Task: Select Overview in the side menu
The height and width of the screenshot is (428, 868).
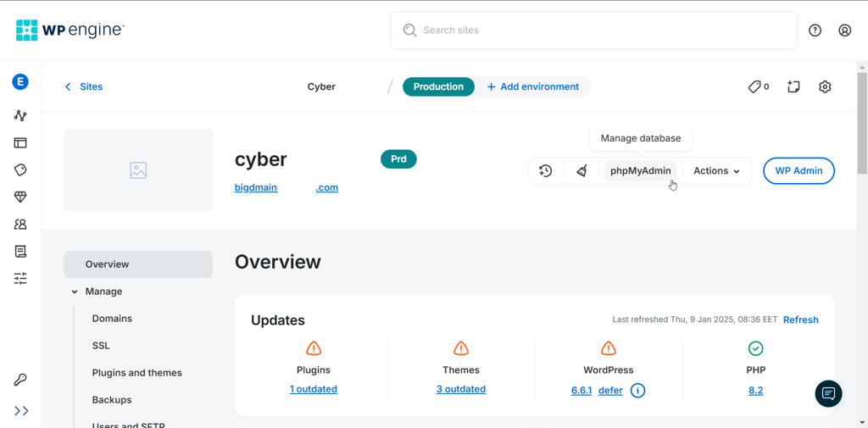Action: (138, 264)
